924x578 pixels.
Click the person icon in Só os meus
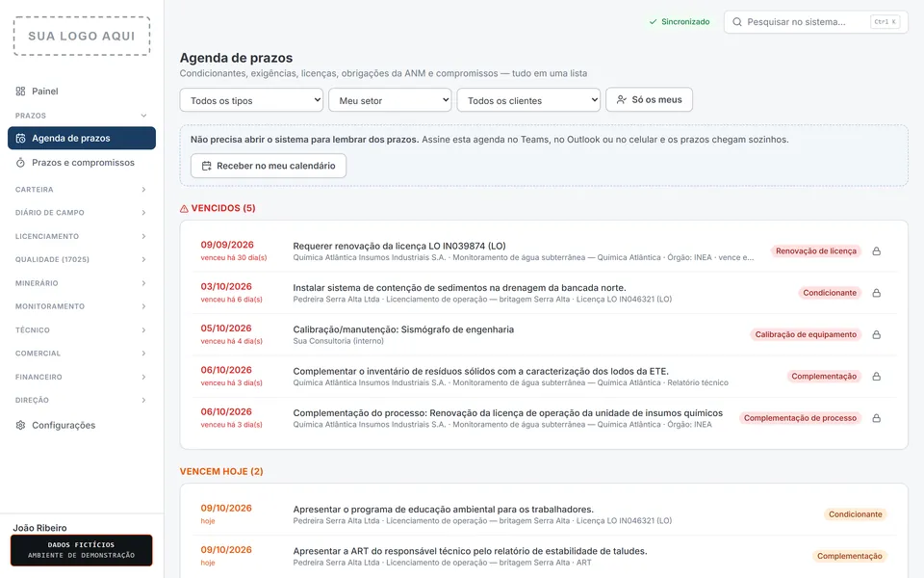click(x=621, y=99)
